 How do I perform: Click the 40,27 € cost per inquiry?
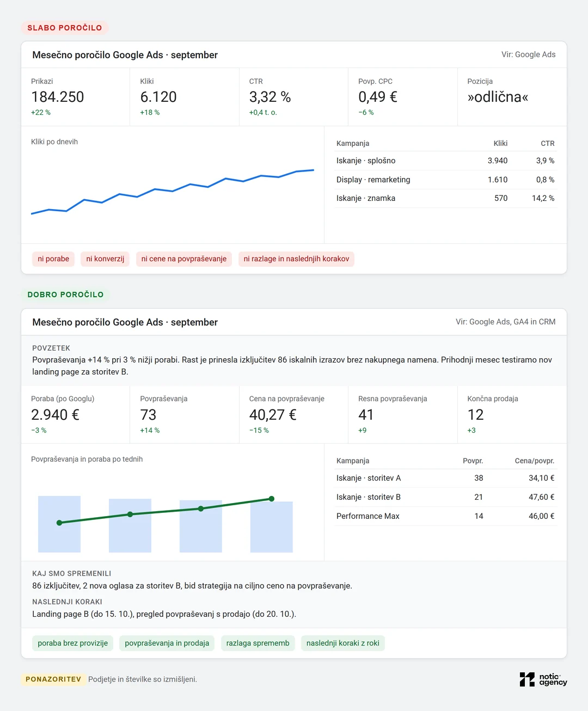click(x=273, y=415)
